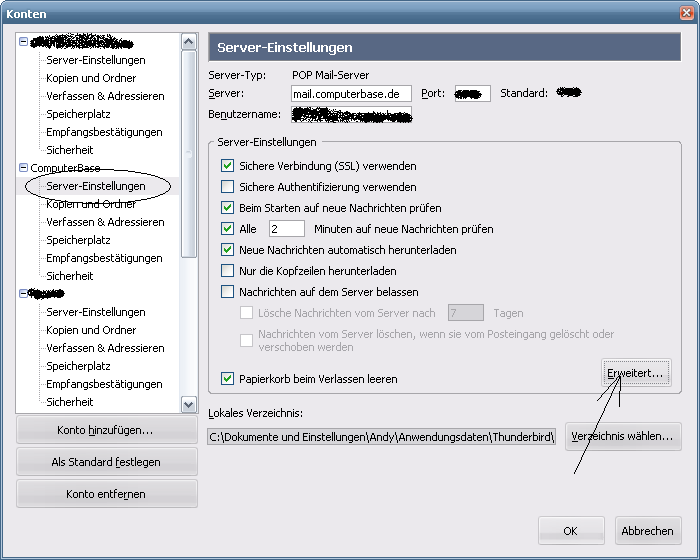Click the account list scrollbar thumb

[x=188, y=154]
